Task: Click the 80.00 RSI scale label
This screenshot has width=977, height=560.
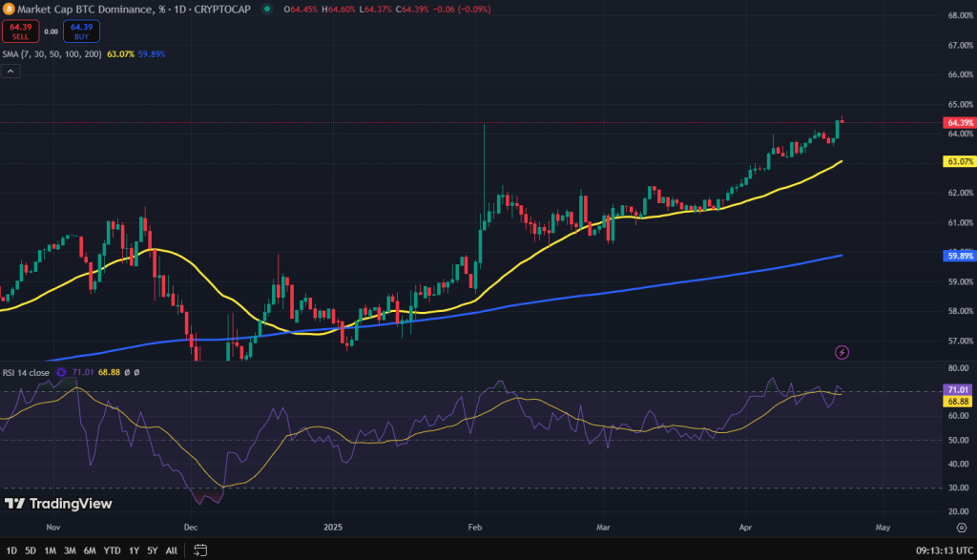Action: (x=958, y=368)
